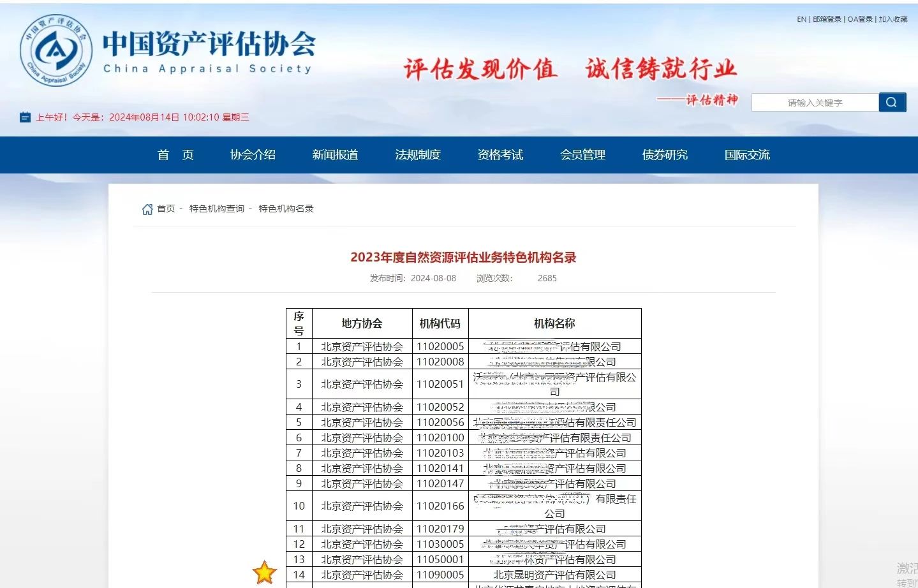Click 北京资产评估协会 in row 14
This screenshot has width=918, height=588.
point(362,575)
